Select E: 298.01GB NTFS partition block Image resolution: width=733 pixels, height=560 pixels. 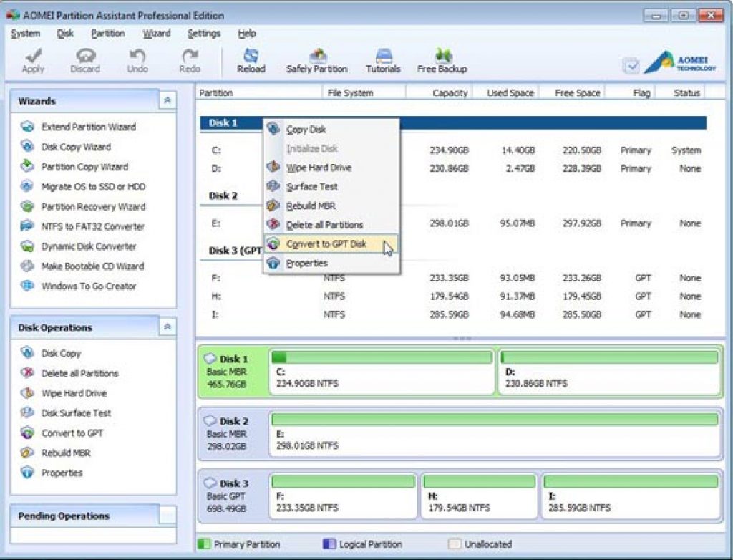[x=495, y=434]
